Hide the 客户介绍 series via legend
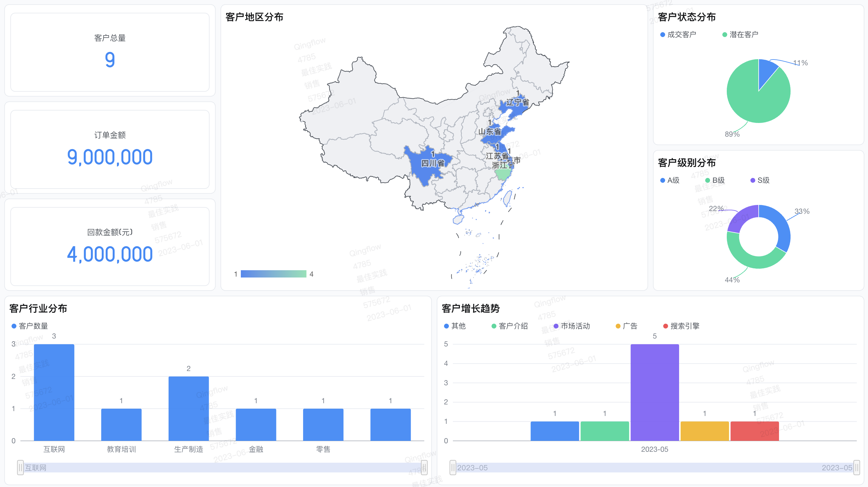The image size is (868, 487). coord(510,326)
